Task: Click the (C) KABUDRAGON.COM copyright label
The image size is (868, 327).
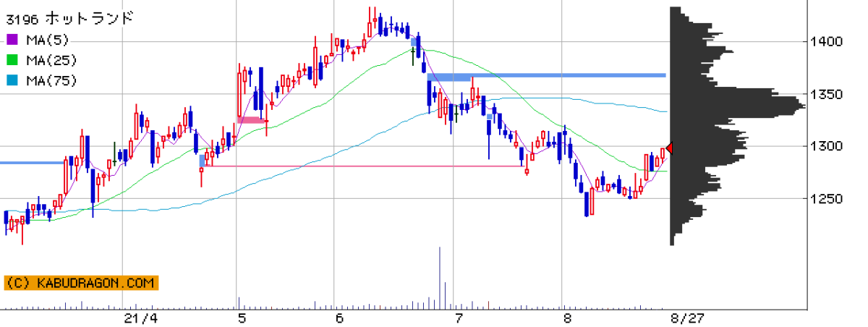Action: (x=81, y=284)
